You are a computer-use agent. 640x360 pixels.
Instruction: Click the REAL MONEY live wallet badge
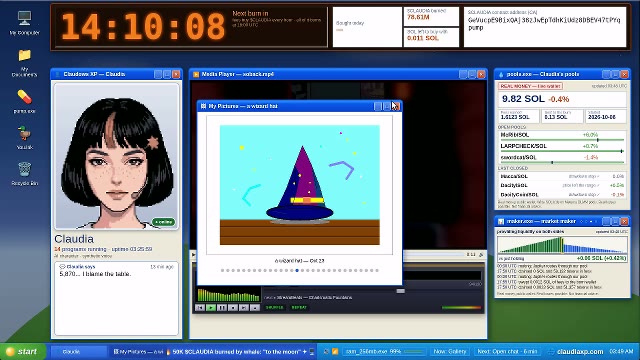(x=530, y=86)
